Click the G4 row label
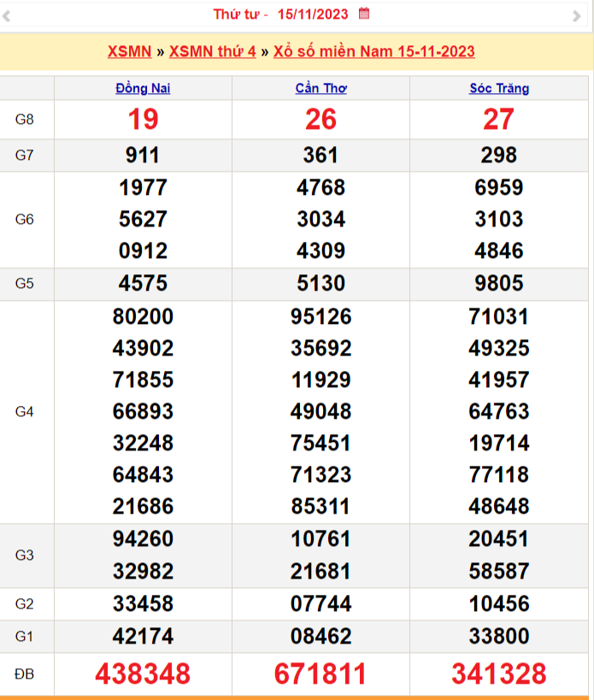 25,411
